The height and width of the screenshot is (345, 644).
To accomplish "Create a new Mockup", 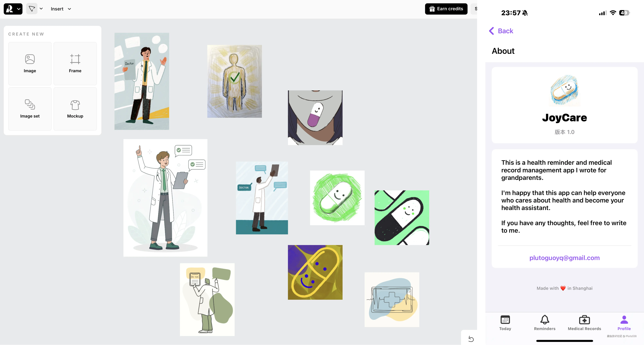I will point(75,109).
